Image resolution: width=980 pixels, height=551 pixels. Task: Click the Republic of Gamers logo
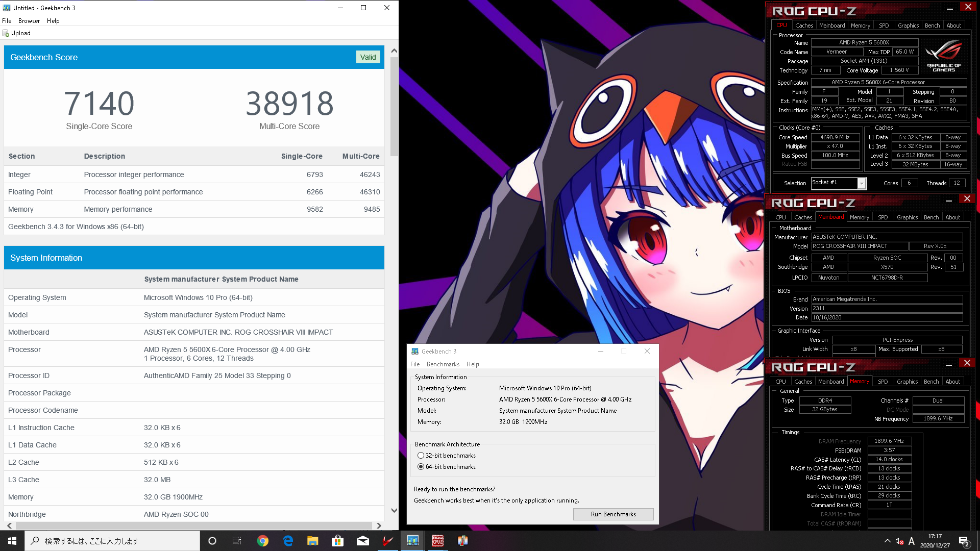(x=944, y=56)
